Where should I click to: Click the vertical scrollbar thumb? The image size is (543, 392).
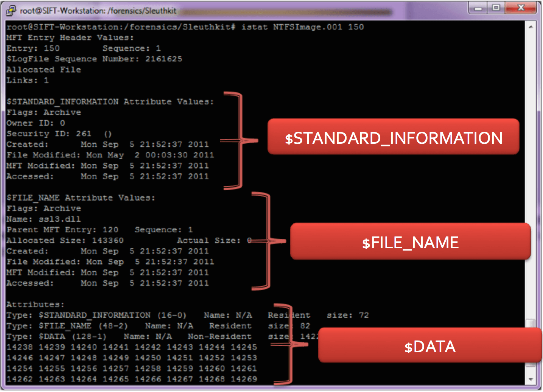531,324
